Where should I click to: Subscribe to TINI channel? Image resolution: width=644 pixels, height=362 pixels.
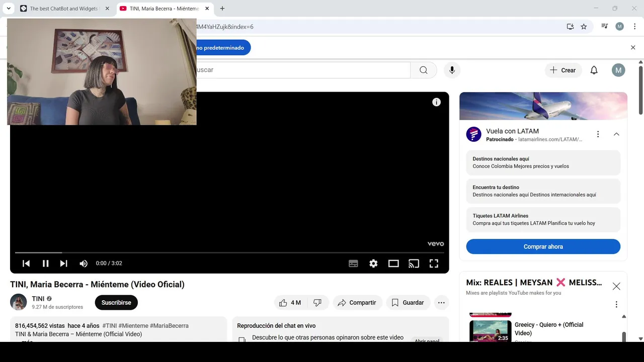116,303
